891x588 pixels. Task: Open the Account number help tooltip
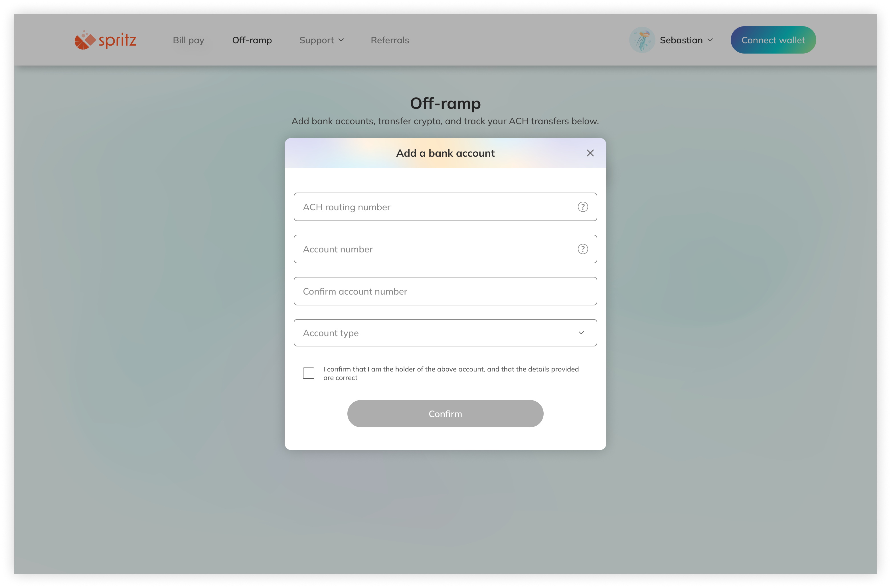(582, 249)
